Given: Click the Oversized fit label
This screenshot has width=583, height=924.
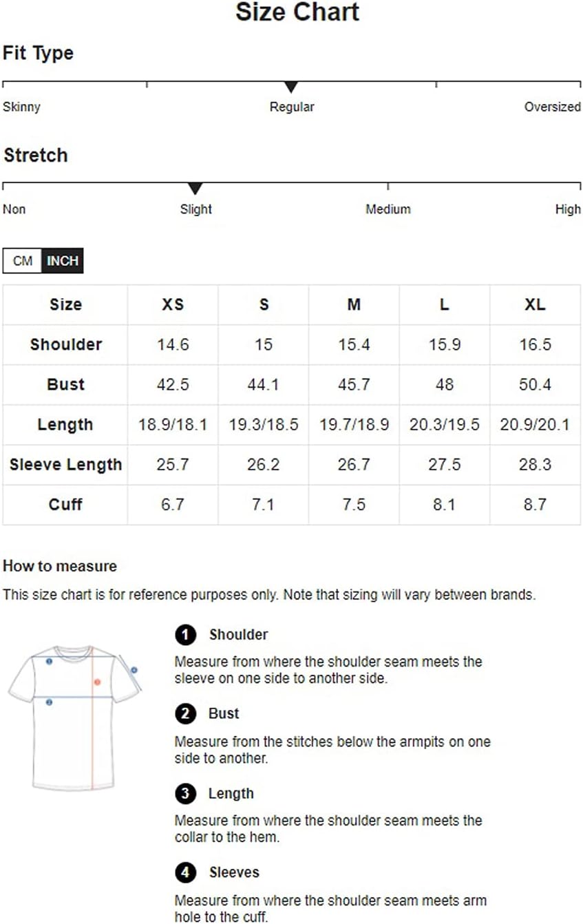Looking at the screenshot, I should pos(552,107).
